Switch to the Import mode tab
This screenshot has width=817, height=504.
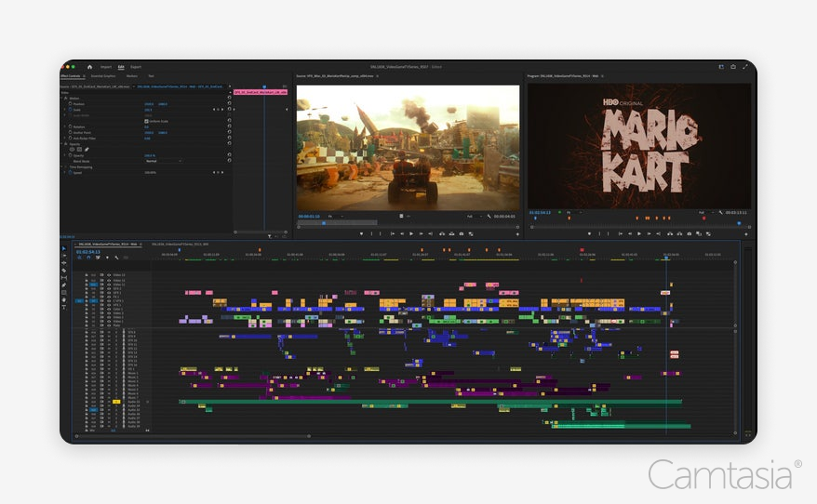106,67
